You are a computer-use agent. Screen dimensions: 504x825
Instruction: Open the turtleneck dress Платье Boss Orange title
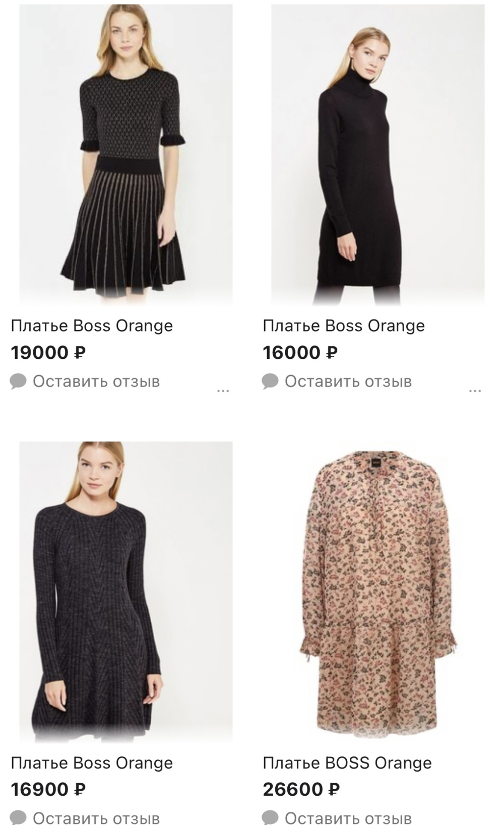(x=344, y=326)
